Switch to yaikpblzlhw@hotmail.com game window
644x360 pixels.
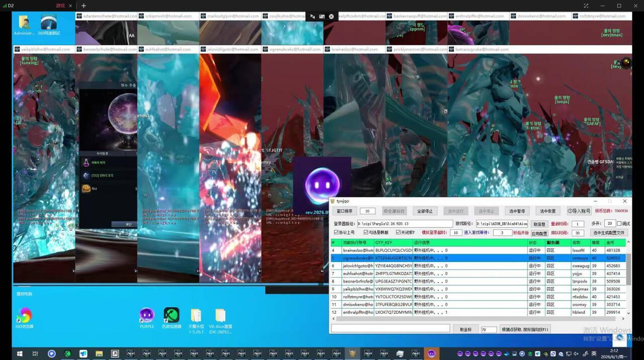coord(44,49)
